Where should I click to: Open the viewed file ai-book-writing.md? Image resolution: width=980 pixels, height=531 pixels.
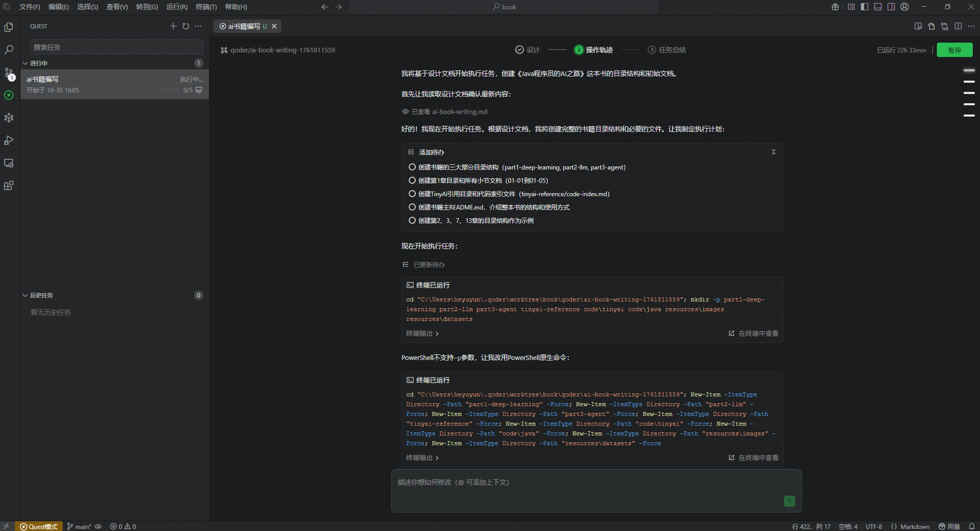460,111
